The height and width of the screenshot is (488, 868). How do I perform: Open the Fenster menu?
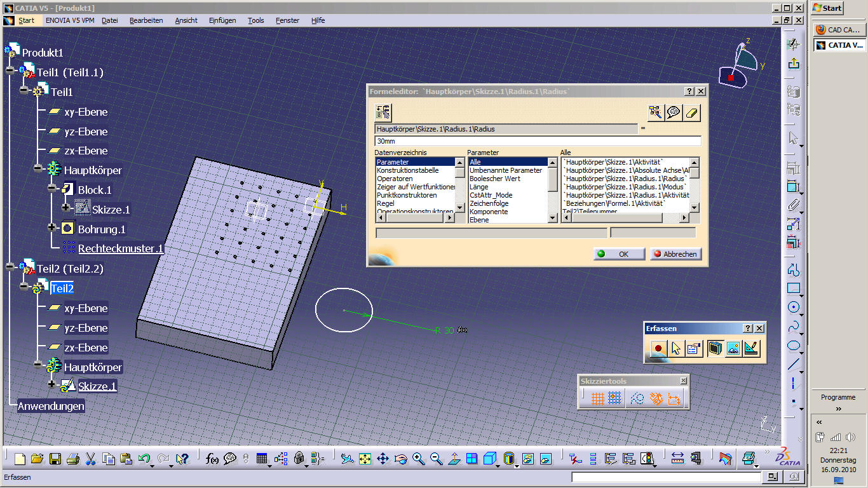288,20
